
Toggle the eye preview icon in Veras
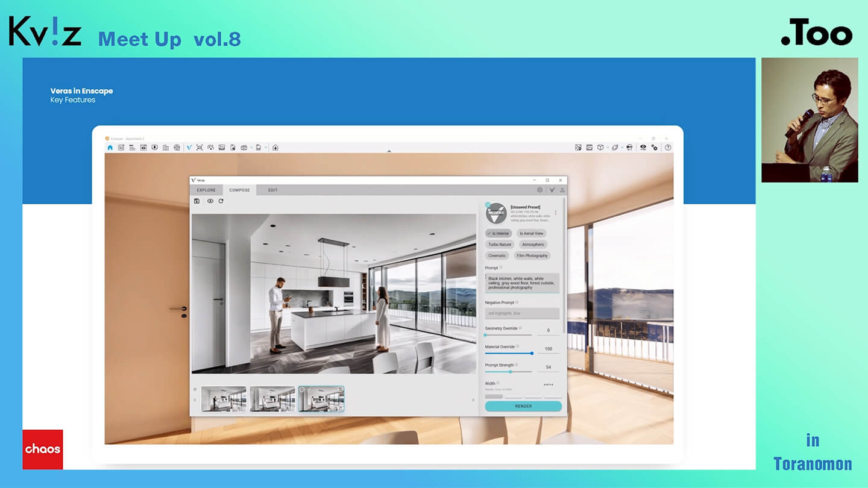tap(210, 201)
